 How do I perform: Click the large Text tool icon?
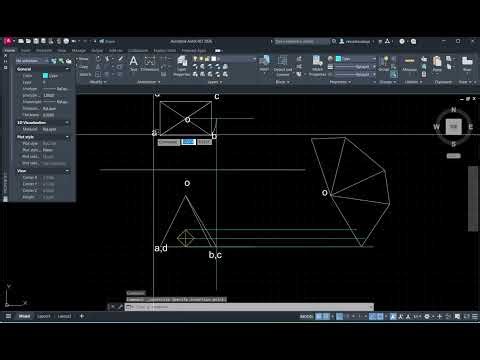(x=133, y=63)
